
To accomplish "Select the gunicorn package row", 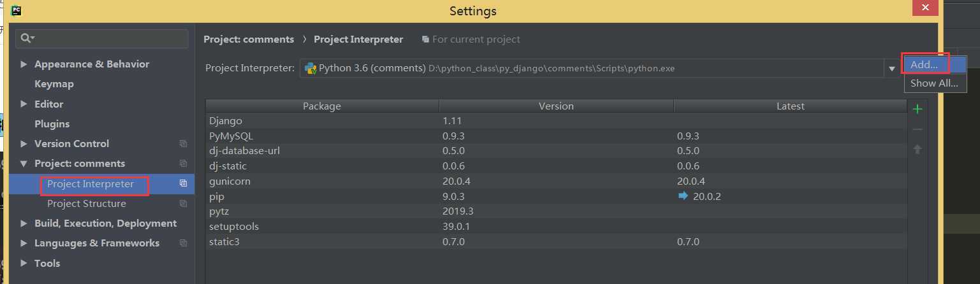I will (x=557, y=181).
